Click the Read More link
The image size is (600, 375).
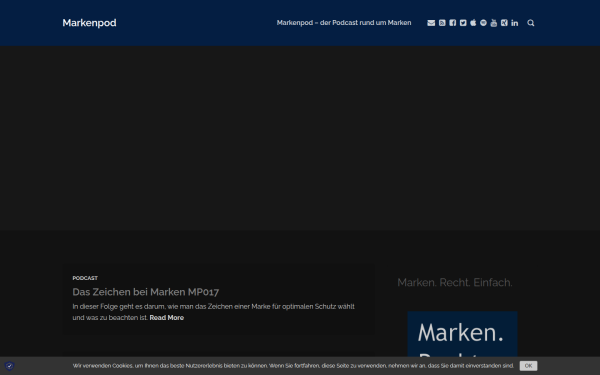(x=166, y=318)
